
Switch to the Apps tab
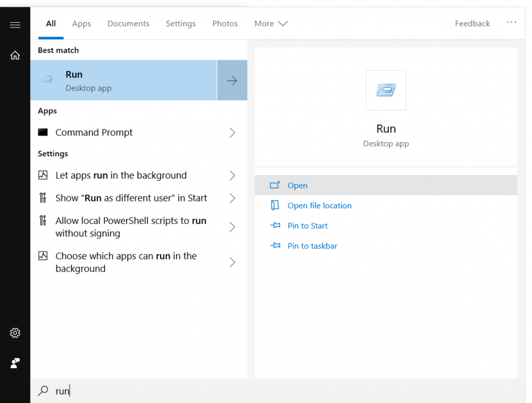pyautogui.click(x=82, y=23)
